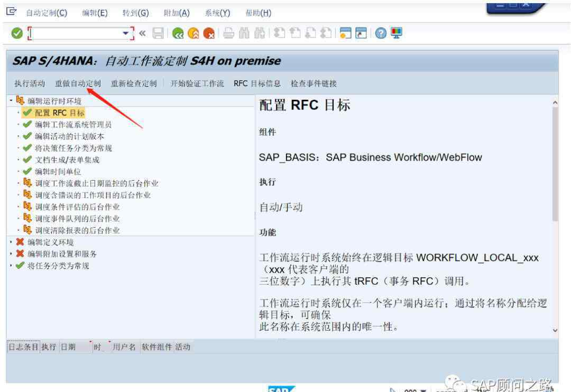The width and height of the screenshot is (571, 392).
Task: Click the 编辑运行时环境 node status icon
Action: [20, 100]
